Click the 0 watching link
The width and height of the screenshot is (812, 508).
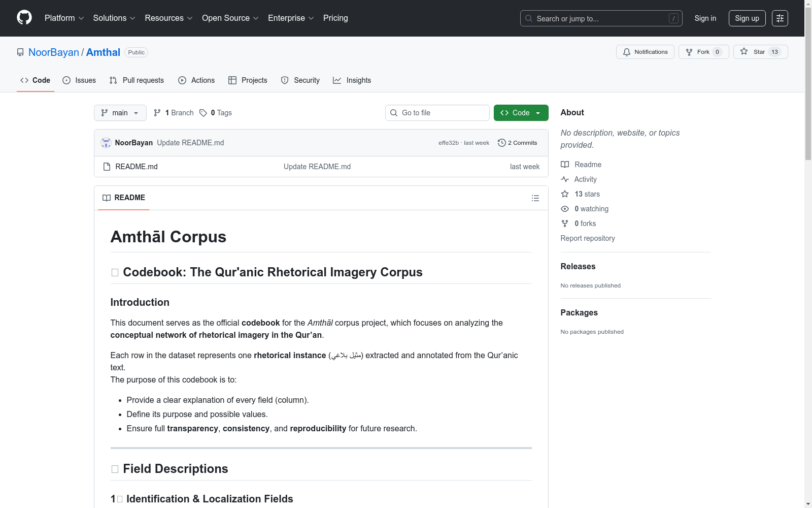tap(591, 209)
